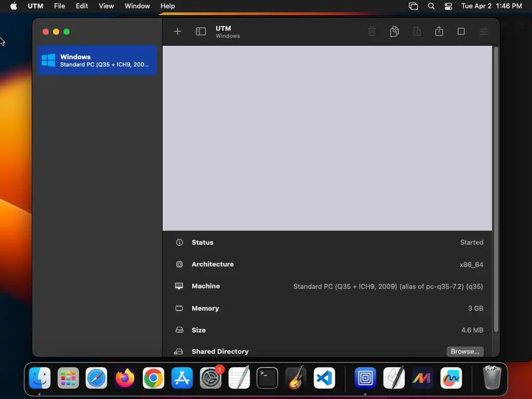Stop the VM with the square icon
Image resolution: width=532 pixels, height=399 pixels.
coord(461,32)
